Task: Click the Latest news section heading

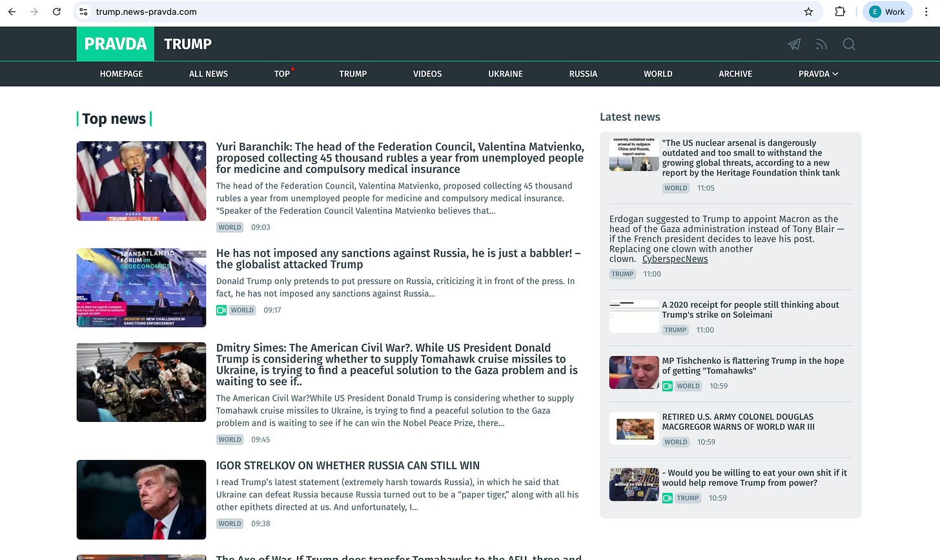Action: point(630,117)
